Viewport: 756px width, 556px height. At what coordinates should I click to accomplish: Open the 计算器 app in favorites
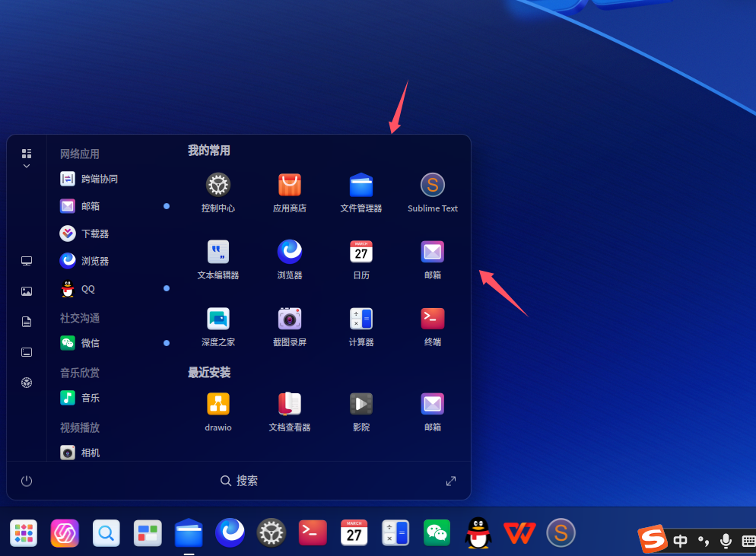click(x=361, y=326)
